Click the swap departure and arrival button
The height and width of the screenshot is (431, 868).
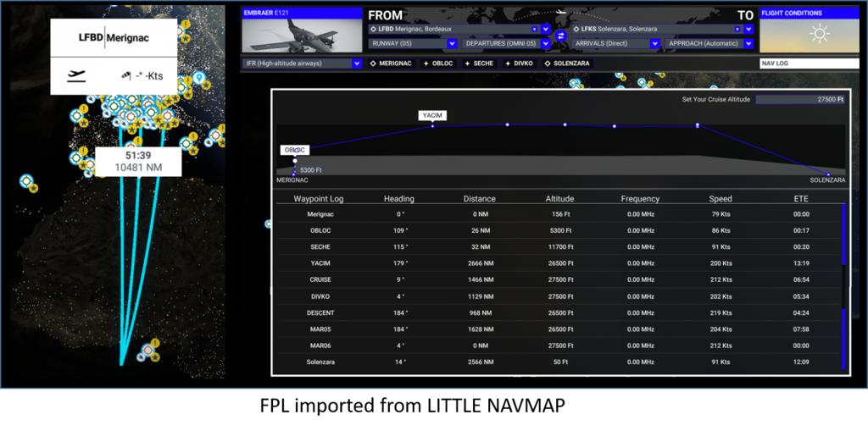click(561, 36)
